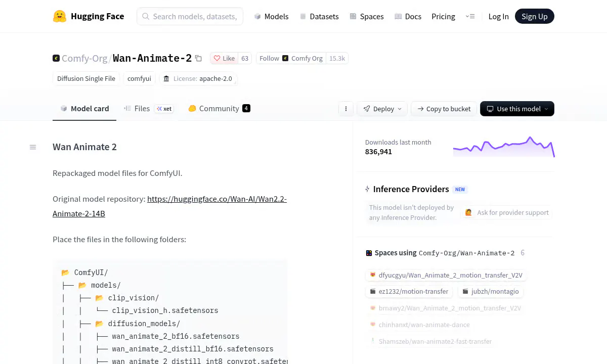Click the xet badge next to Files
Image resolution: width=607 pixels, height=364 pixels.
point(164,109)
